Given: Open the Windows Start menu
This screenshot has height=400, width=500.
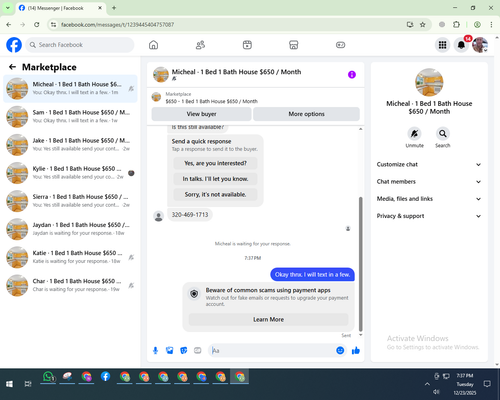Looking at the screenshot, I should pyautogui.click(x=9, y=384).
